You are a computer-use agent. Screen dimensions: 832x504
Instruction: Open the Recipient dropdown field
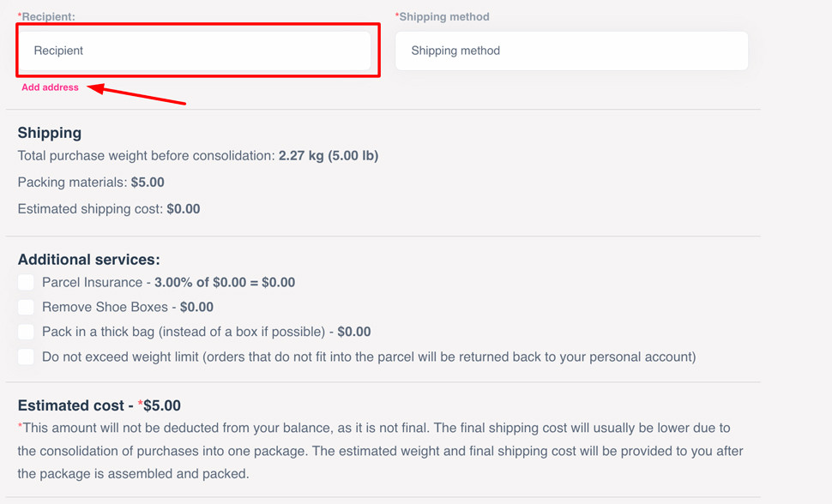(196, 51)
